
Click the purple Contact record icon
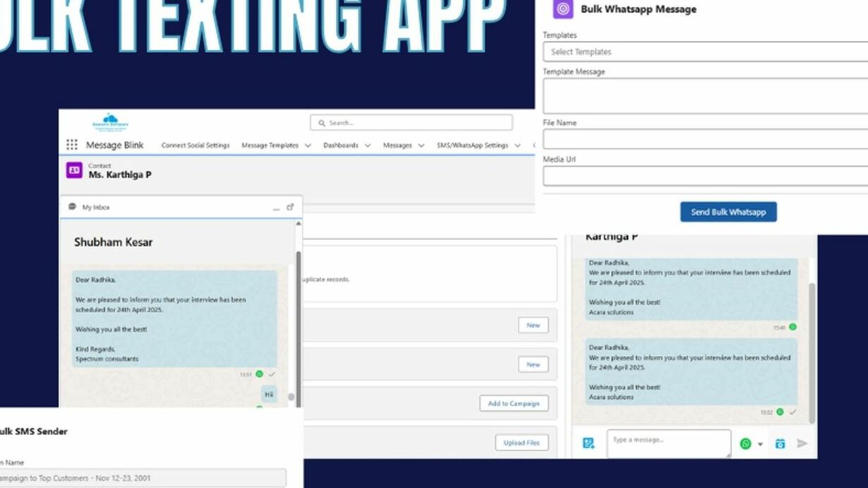(74, 170)
